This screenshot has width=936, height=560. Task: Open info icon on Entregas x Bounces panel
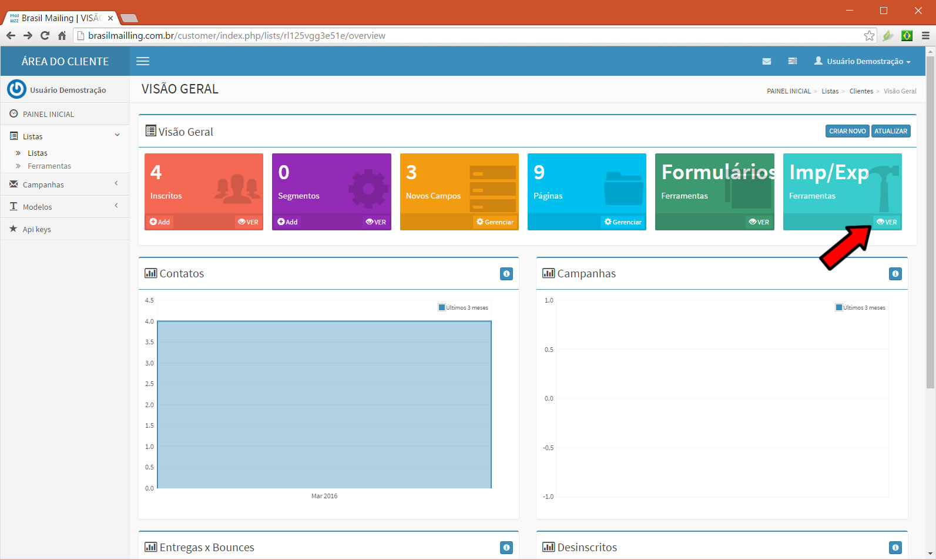506,548
